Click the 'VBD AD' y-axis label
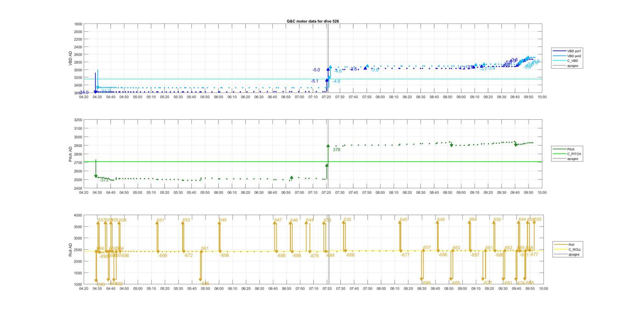This screenshot has height=319, width=644. pyautogui.click(x=70, y=58)
